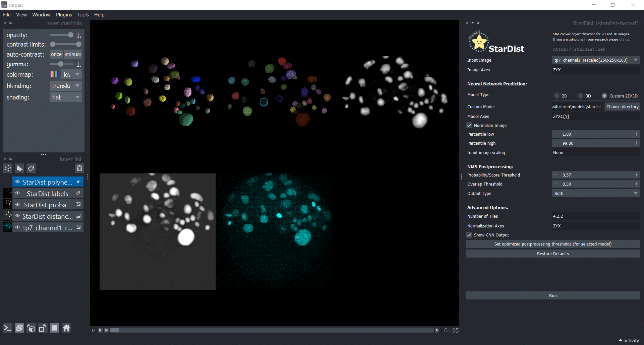Add a new points layer
Screen dimensions: 644x345
tap(8, 168)
